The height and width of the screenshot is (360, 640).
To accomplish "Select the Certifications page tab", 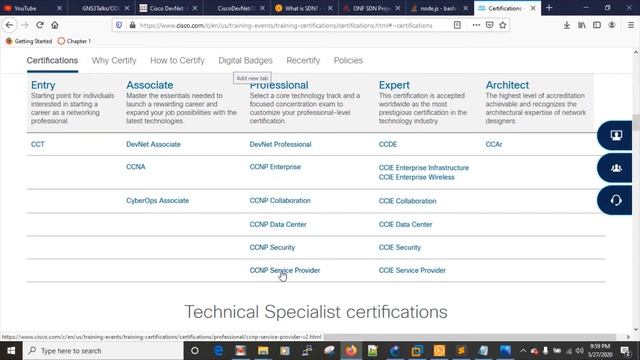I will (x=52, y=60).
